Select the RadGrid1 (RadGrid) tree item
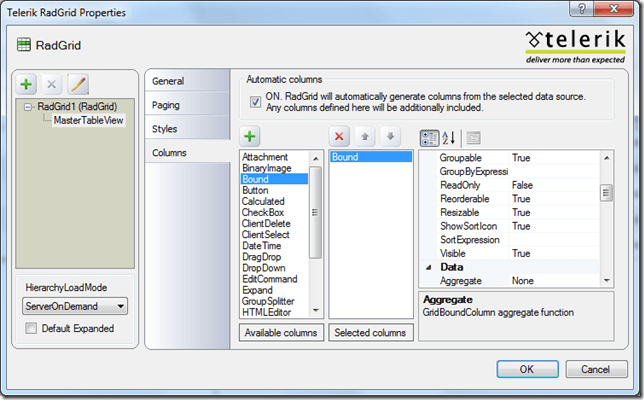The width and height of the screenshot is (644, 400). point(77,107)
